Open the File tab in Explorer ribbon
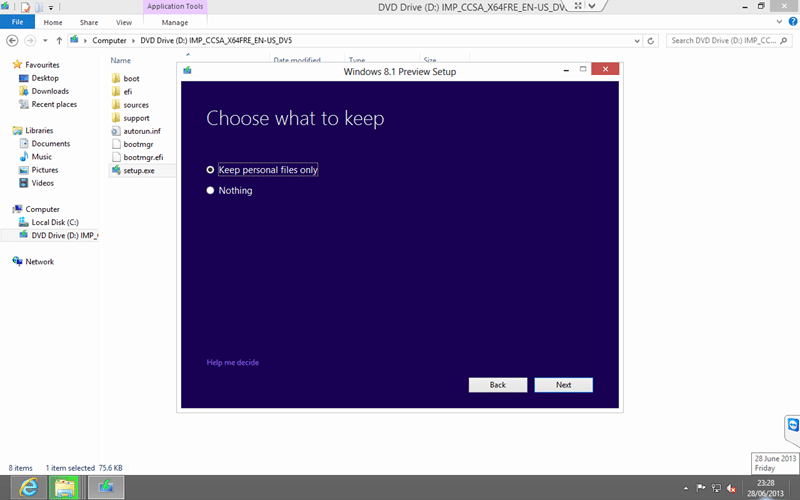The height and width of the screenshot is (500, 800). [x=17, y=22]
